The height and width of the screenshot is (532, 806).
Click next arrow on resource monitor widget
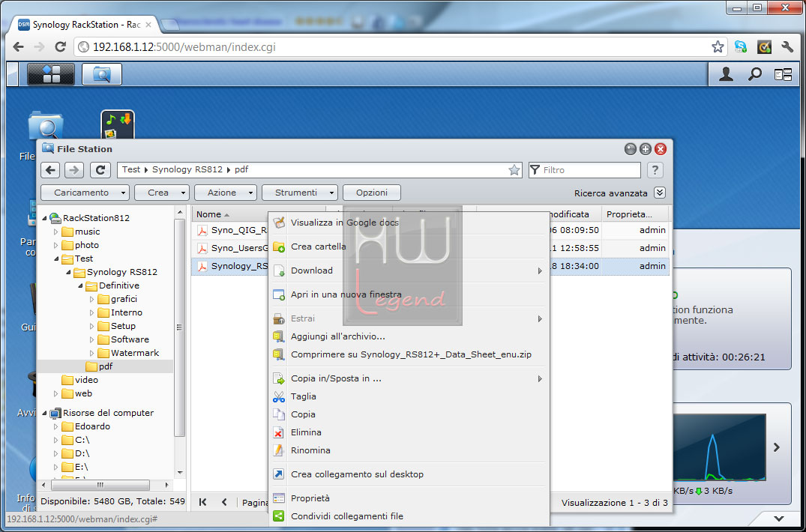click(777, 447)
